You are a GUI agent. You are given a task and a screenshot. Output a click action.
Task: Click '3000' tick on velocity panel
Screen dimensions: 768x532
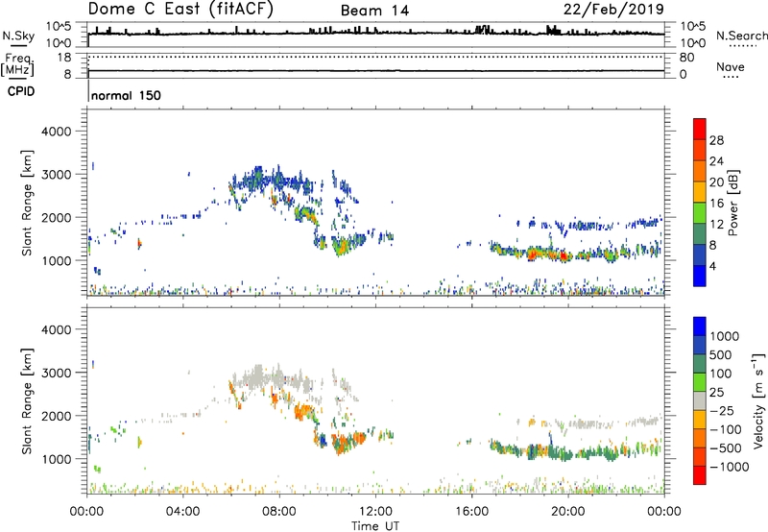tap(57, 373)
